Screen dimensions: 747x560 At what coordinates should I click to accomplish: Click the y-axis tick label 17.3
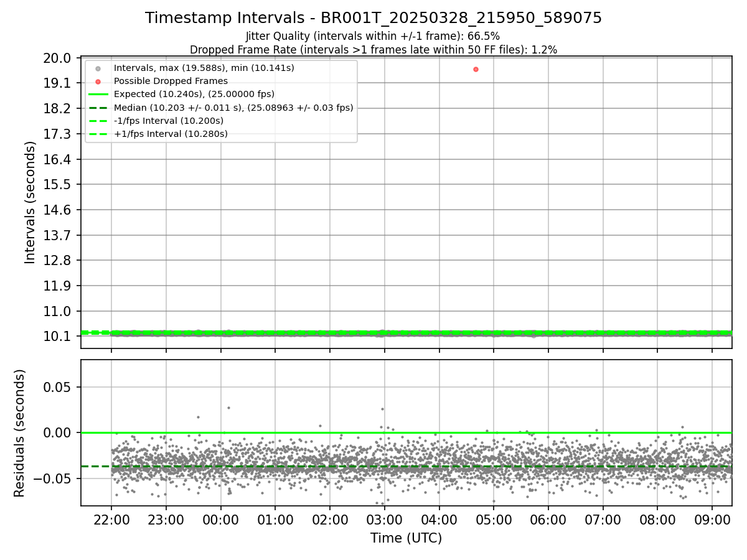tap(59, 134)
